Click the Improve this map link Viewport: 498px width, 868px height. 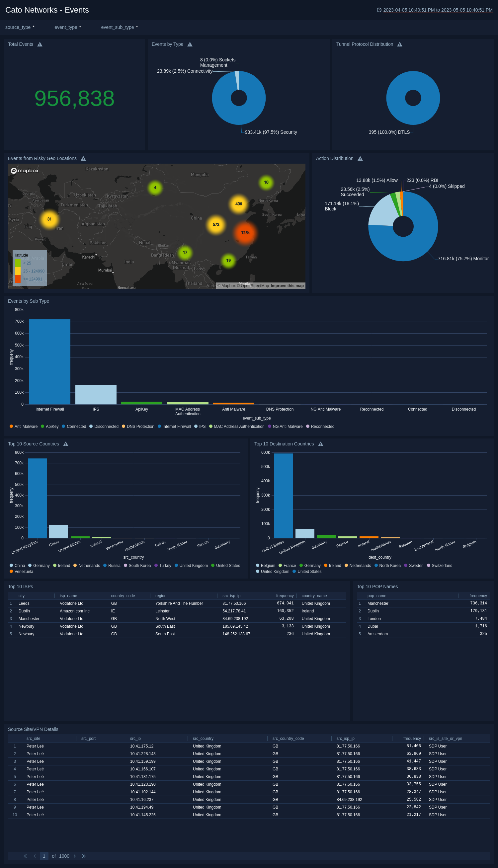click(x=287, y=286)
